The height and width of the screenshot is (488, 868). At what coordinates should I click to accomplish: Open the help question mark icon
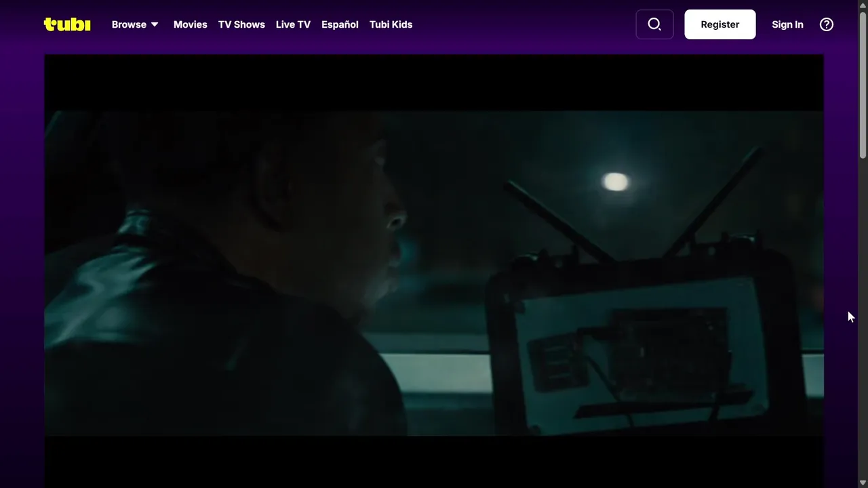(x=827, y=24)
